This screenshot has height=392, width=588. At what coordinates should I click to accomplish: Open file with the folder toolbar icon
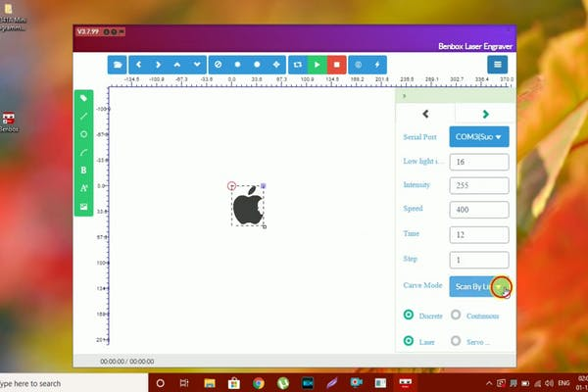coord(117,65)
